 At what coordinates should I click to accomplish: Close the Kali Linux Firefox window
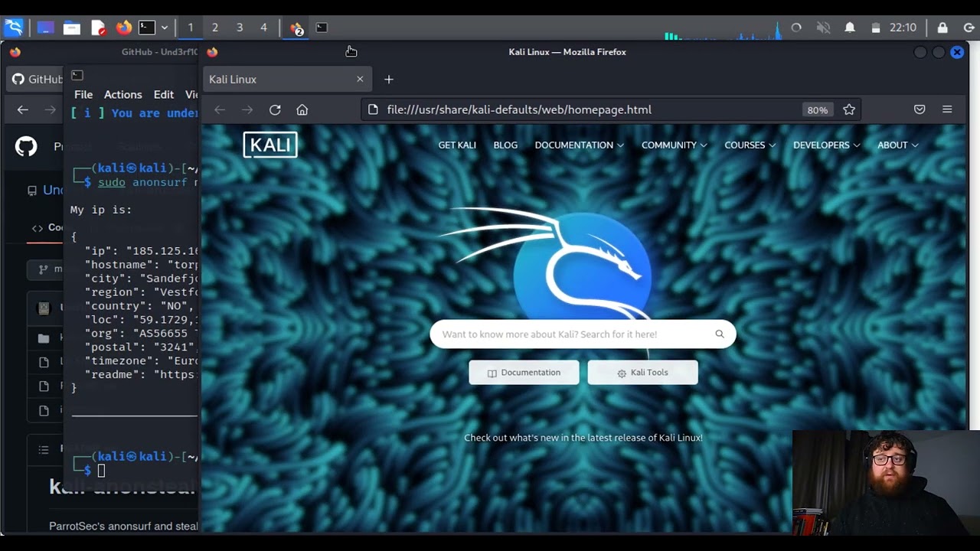pos(957,52)
